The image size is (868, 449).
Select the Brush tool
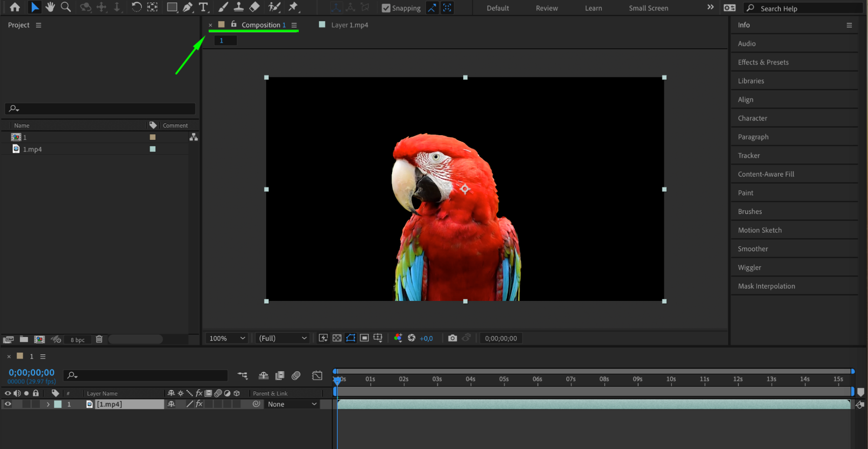[x=223, y=7]
